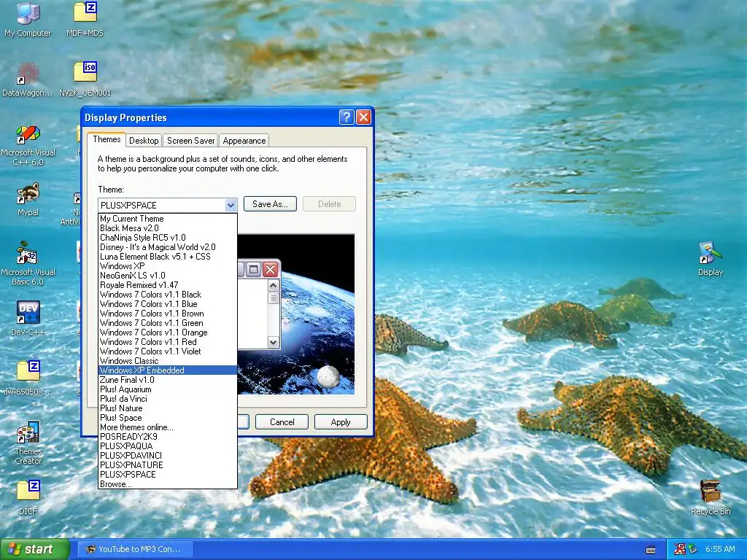Select Zune Final v1.0 theme
The image size is (747, 560).
pos(168,380)
